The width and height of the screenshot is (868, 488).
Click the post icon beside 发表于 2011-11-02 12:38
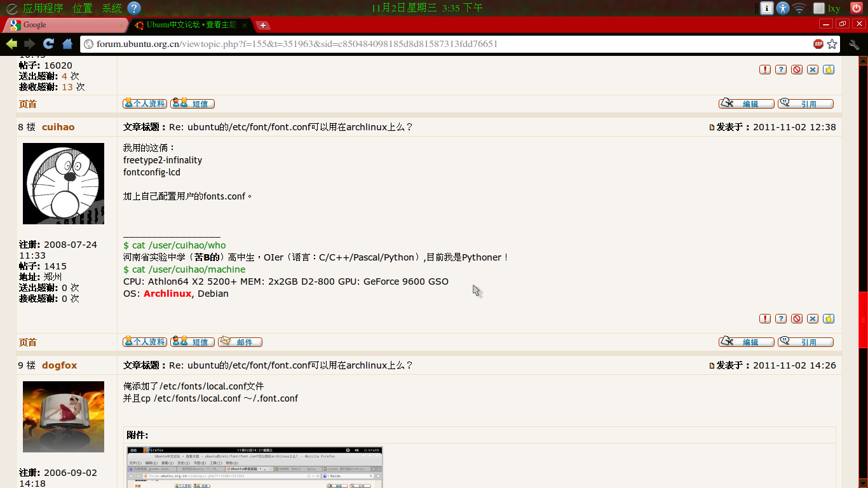tap(712, 127)
